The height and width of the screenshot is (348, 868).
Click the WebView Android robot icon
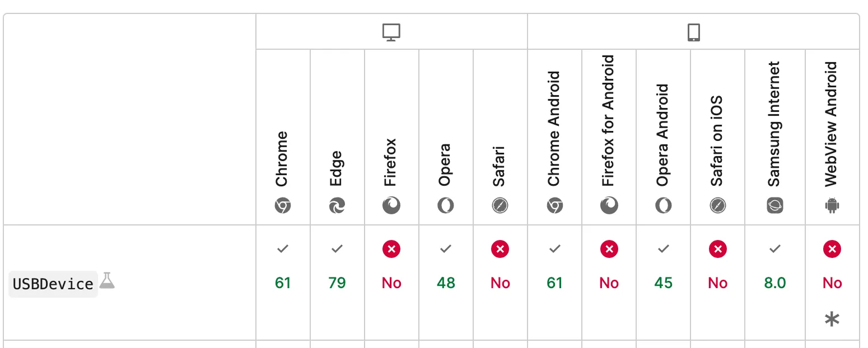click(x=832, y=206)
